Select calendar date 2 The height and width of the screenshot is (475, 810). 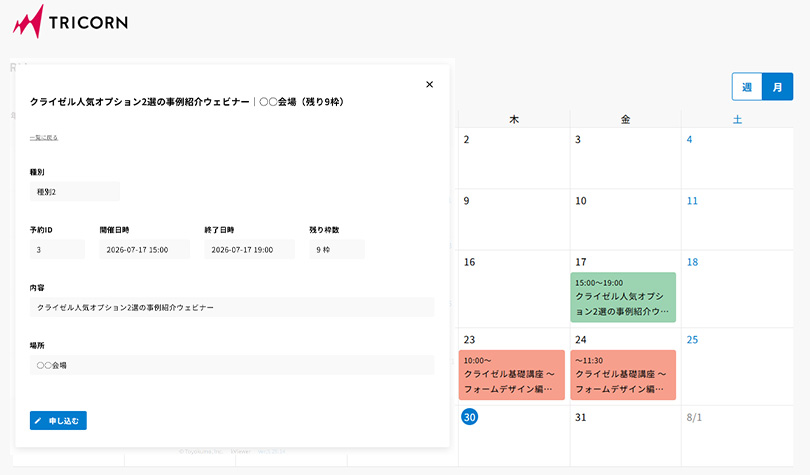point(466,139)
